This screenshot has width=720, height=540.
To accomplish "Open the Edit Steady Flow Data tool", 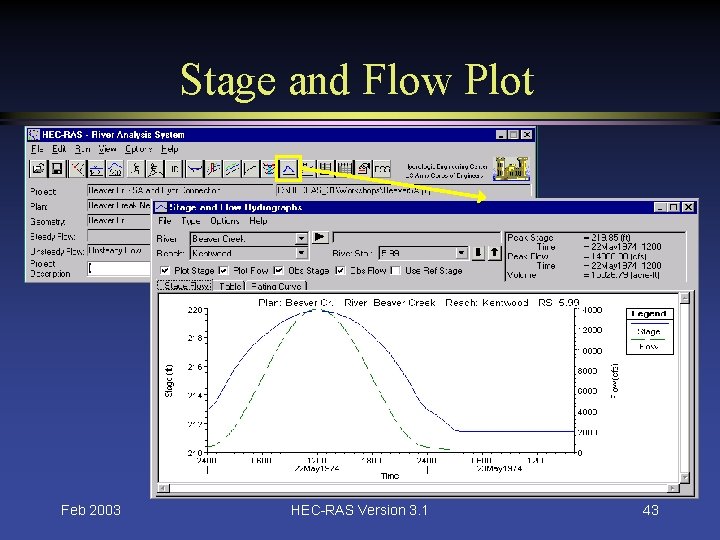I will pos(96,169).
